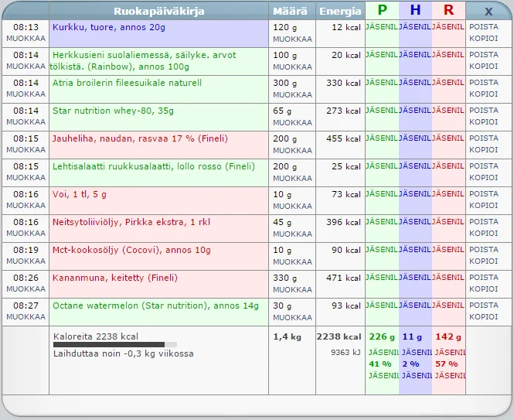Screen dimensions: 514x420
Task: Click JÄSENILLE under the 57 % fat total
Action: point(448,376)
